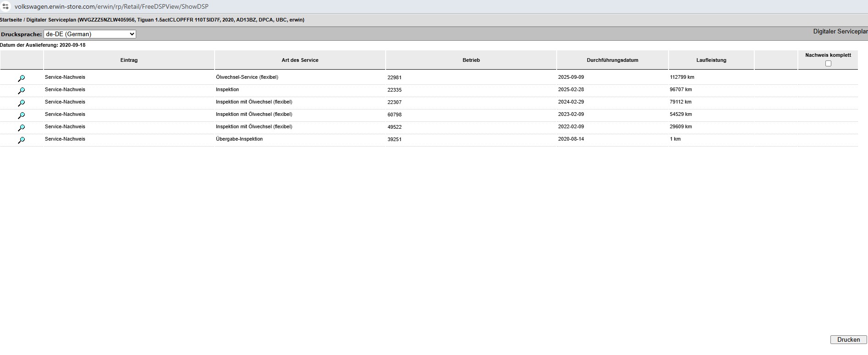This screenshot has width=868, height=355.
Task: Select the Betrieb column header
Action: (x=471, y=60)
